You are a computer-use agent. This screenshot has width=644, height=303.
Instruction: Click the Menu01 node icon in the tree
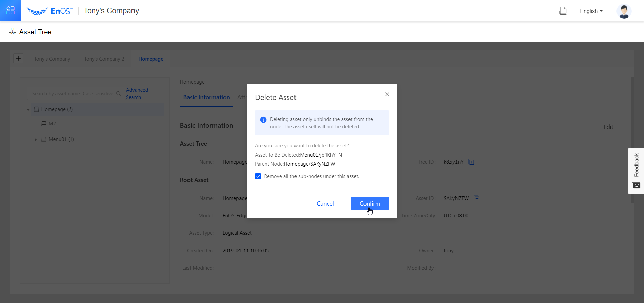pos(44,139)
